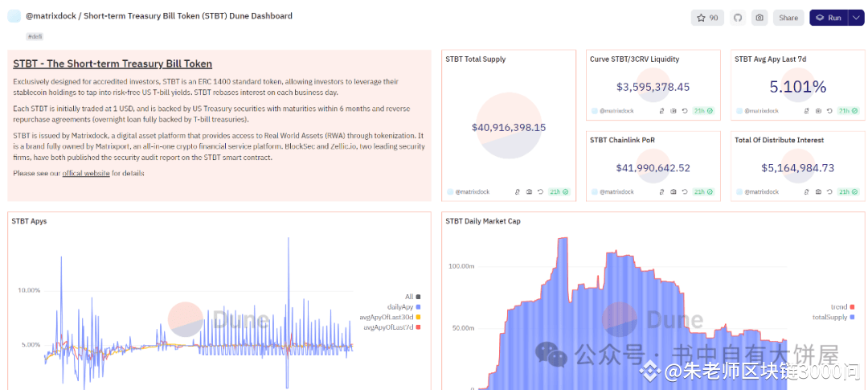Screen dimensions: 868x390
Task: Refresh the STBT Avg Apy Last 7d card
Action: pos(829,111)
